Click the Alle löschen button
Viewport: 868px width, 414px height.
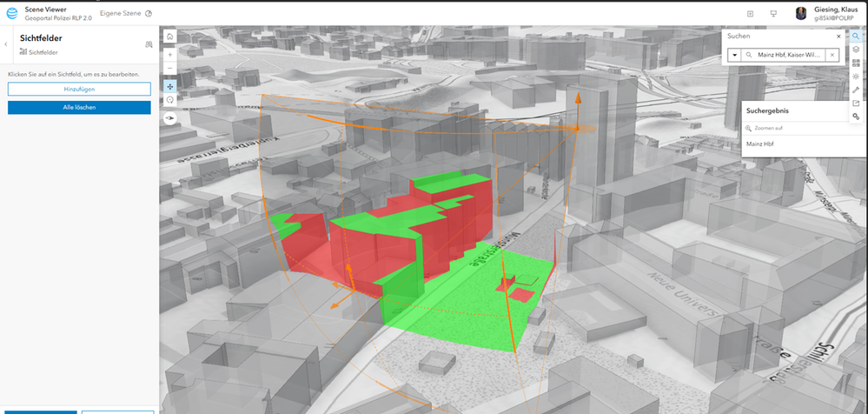click(79, 108)
